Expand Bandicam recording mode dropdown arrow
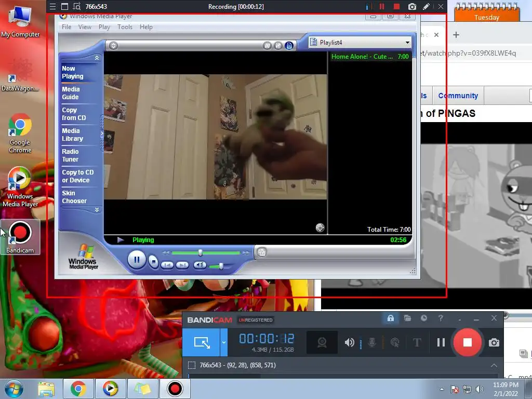The height and width of the screenshot is (399, 532). [224, 342]
